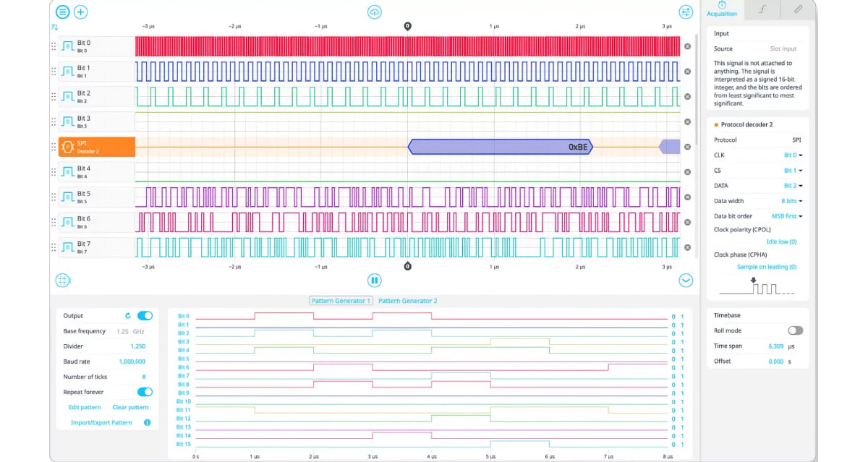
Task: Open the CLK Bit 0 dropdown
Action: (x=793, y=155)
